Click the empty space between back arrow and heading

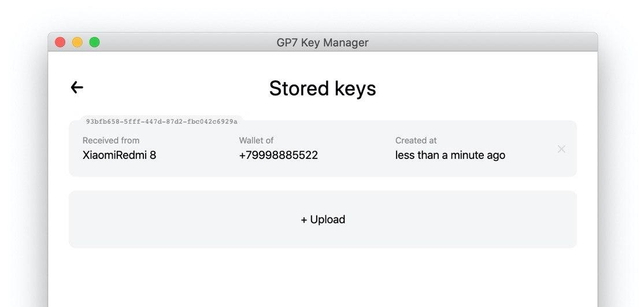coord(173,88)
